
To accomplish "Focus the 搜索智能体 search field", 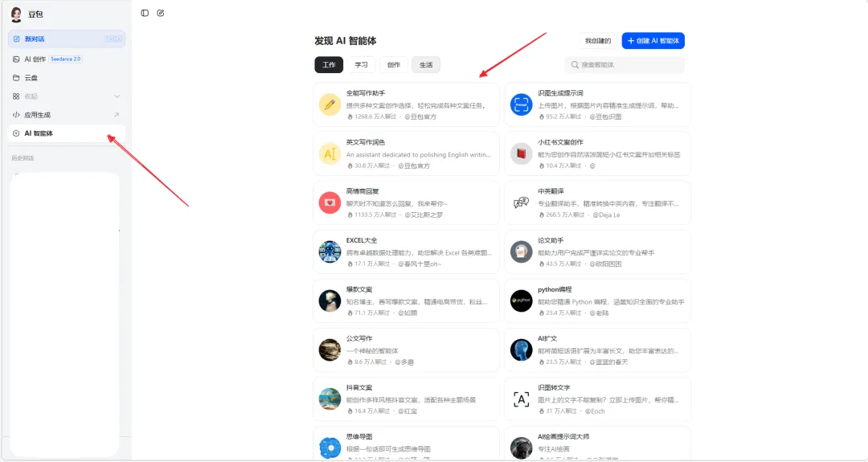I will (624, 65).
